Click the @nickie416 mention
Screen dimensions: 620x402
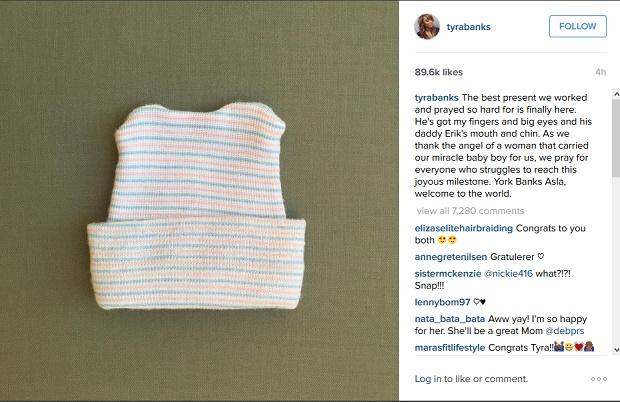(508, 274)
